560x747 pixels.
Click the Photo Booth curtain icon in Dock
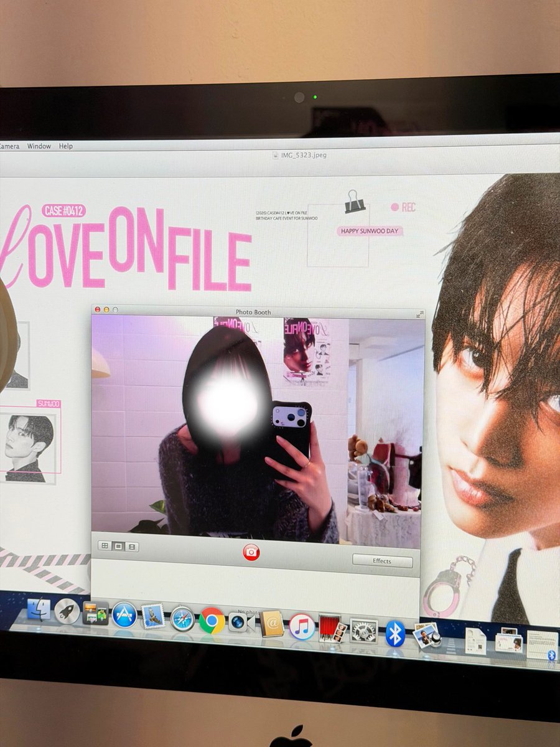tap(332, 629)
